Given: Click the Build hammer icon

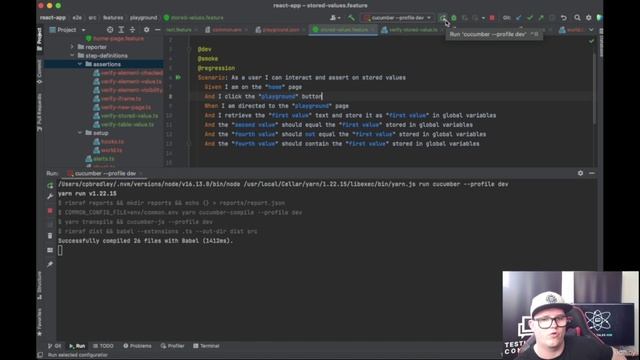Looking at the screenshot, I should click(x=351, y=18).
